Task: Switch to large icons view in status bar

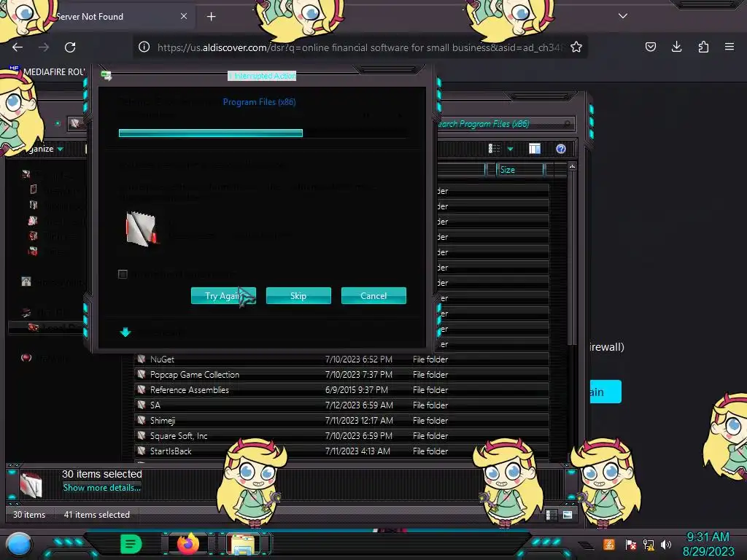Action: point(568,515)
